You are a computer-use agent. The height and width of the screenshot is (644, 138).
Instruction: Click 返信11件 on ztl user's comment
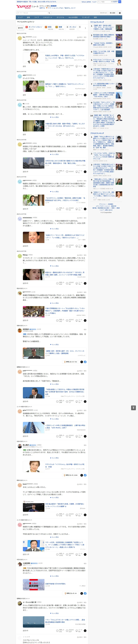coord(26,554)
